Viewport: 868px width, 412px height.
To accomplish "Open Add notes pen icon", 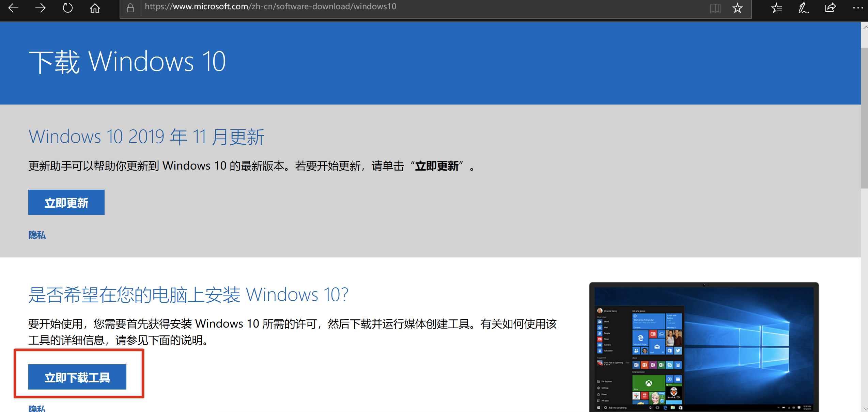I will (x=803, y=8).
